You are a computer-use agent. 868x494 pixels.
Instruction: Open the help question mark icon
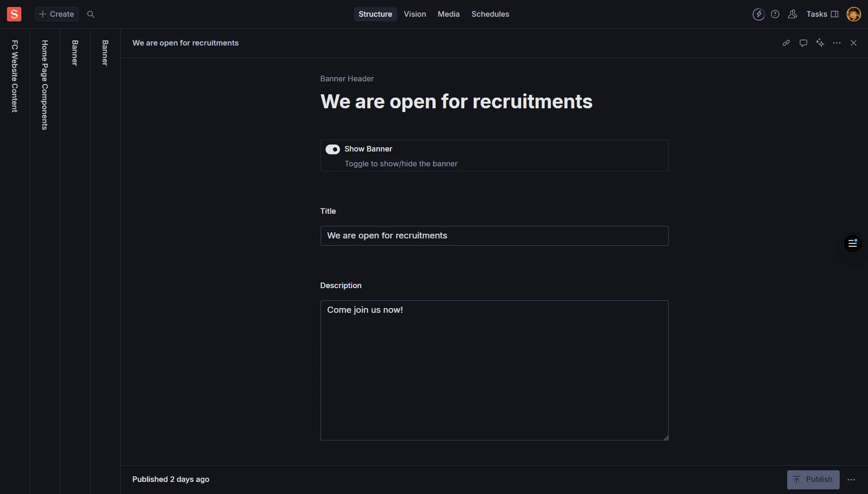775,14
